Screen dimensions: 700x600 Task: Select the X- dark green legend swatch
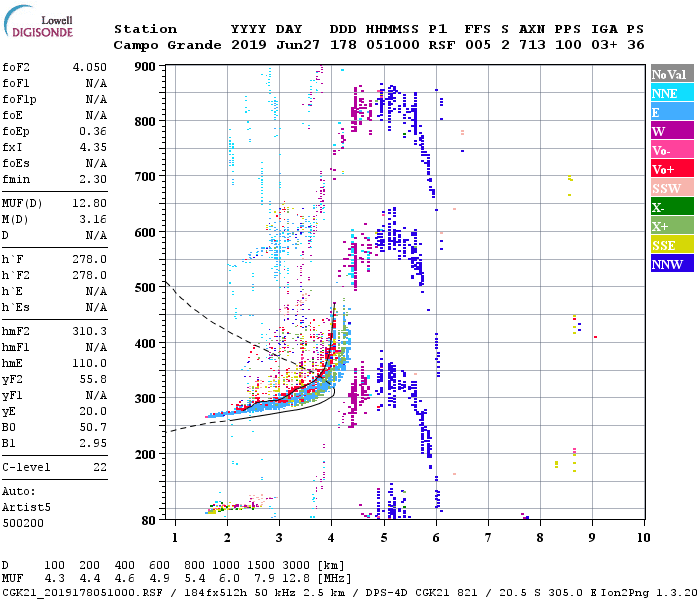672,207
